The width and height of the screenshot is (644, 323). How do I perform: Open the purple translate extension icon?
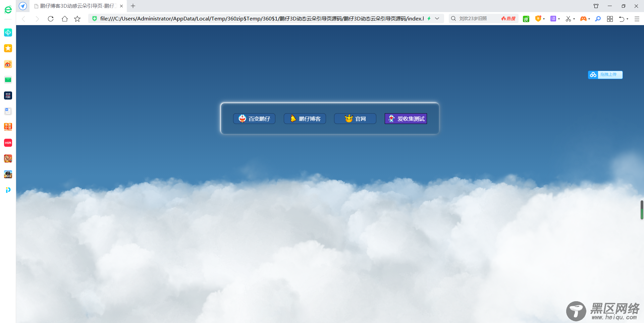click(x=553, y=18)
